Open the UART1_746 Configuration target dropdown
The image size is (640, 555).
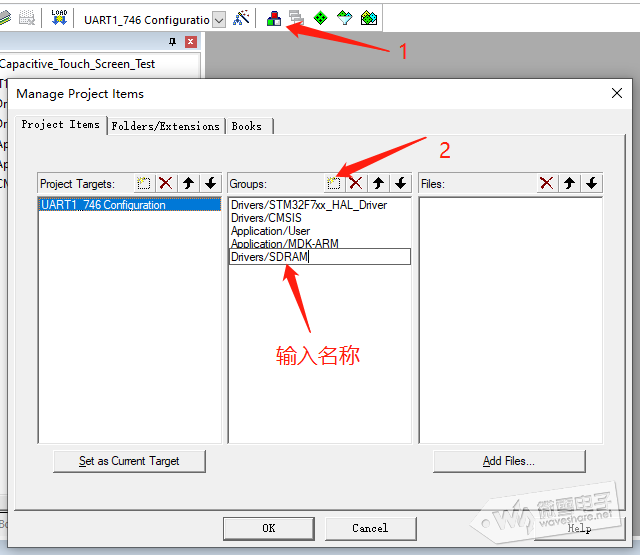(219, 20)
